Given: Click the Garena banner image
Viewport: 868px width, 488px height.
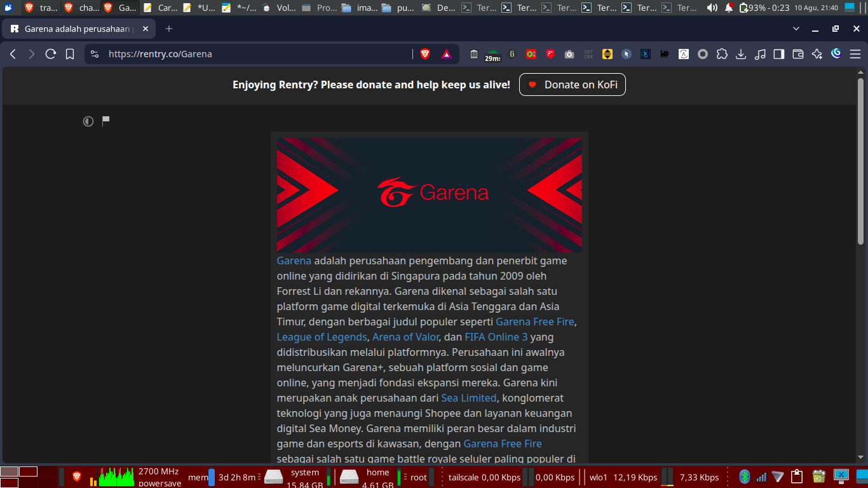Looking at the screenshot, I should [x=430, y=196].
